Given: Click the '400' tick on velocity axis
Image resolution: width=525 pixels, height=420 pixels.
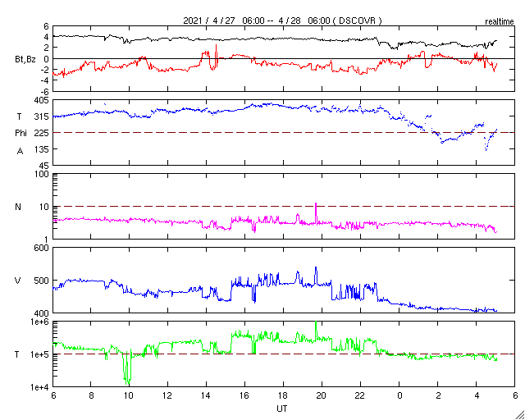Looking at the screenshot, I should point(42,313).
